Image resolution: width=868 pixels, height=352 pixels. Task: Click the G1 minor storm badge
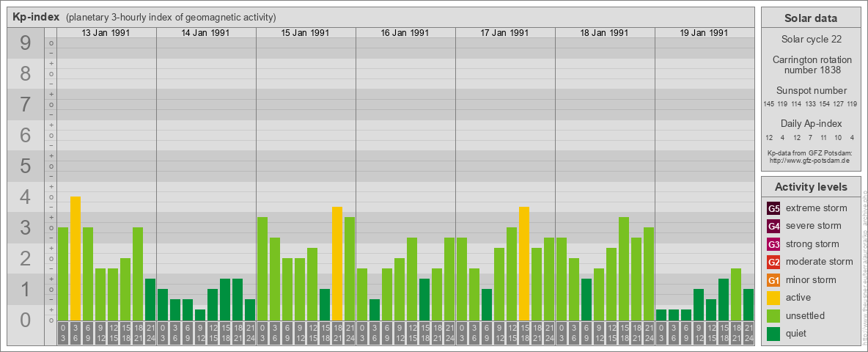click(x=773, y=280)
